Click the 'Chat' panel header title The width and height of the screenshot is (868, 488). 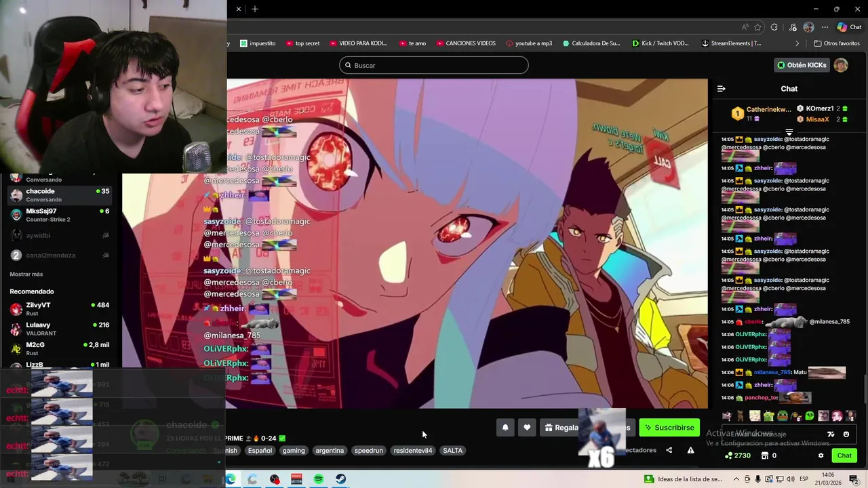[x=789, y=89]
